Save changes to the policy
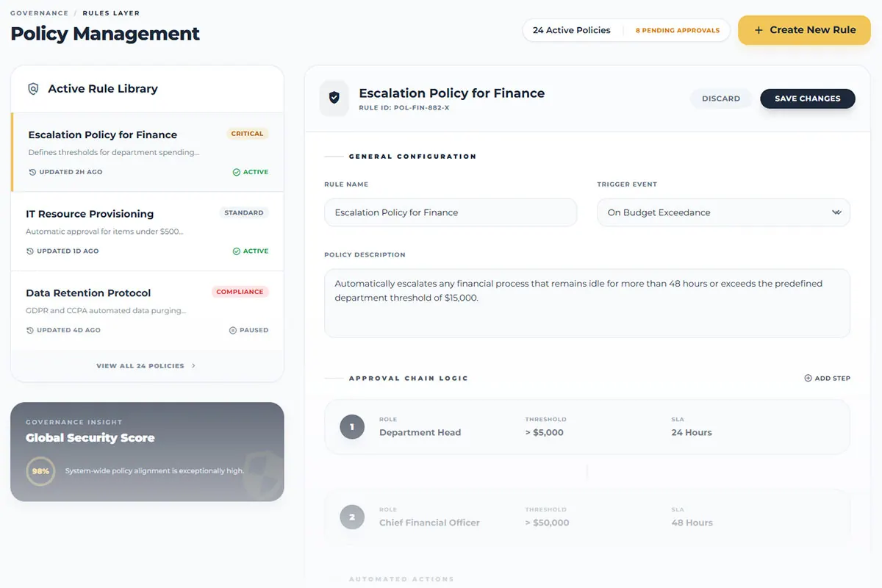882x588 pixels. [808, 98]
